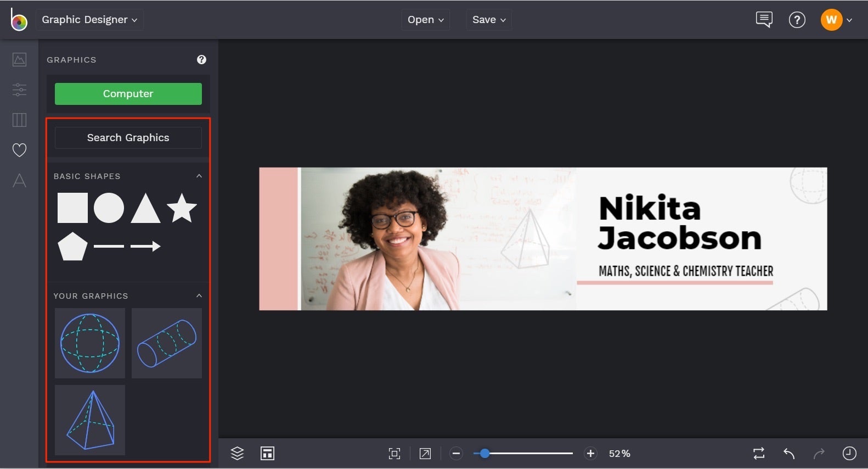This screenshot has height=469, width=868.
Task: Click the Graphics panel help icon
Action: pos(201,60)
